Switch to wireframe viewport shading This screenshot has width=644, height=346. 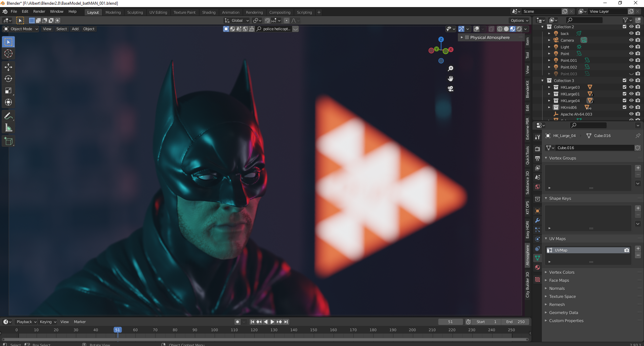click(x=500, y=29)
